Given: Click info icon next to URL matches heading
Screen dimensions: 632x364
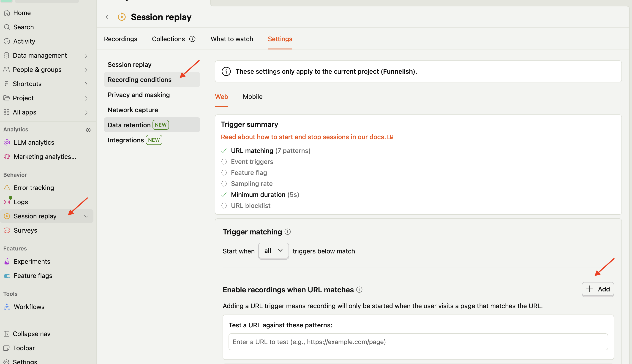Looking at the screenshot, I should [359, 290].
